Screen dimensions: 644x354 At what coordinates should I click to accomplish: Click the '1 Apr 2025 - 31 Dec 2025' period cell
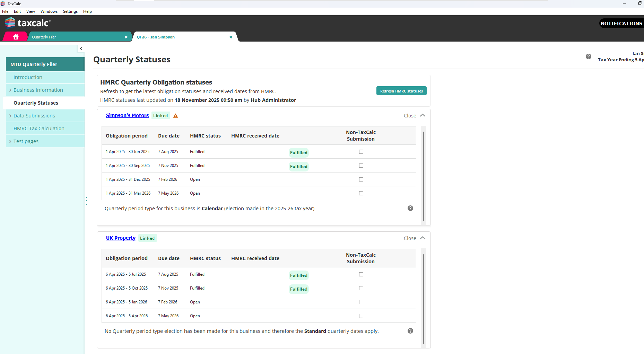pos(128,179)
